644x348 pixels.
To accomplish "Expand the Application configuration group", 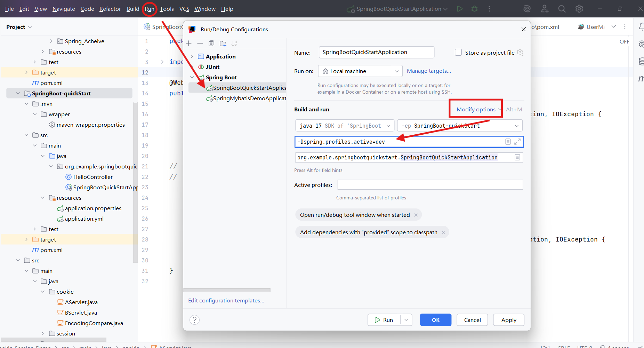I will tap(192, 56).
